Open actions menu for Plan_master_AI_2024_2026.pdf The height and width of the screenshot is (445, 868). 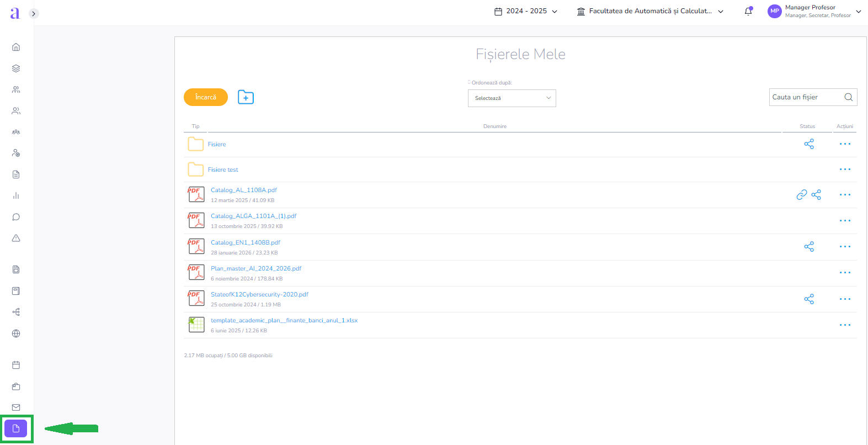pos(844,273)
